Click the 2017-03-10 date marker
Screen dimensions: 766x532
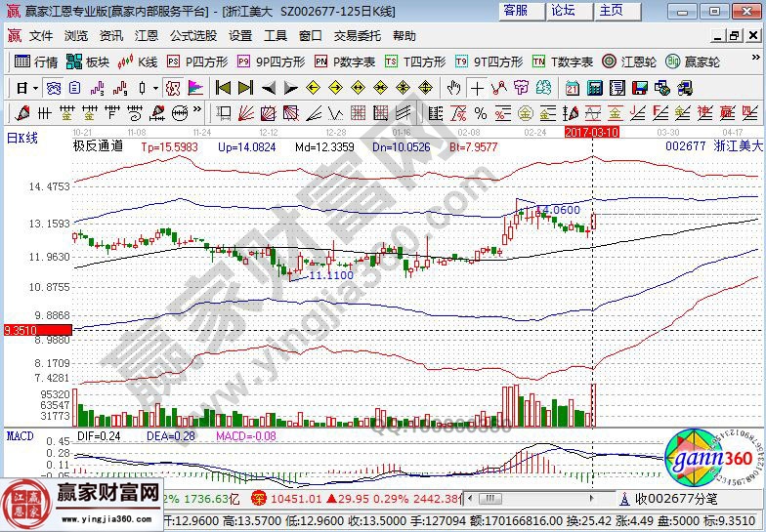(592, 133)
